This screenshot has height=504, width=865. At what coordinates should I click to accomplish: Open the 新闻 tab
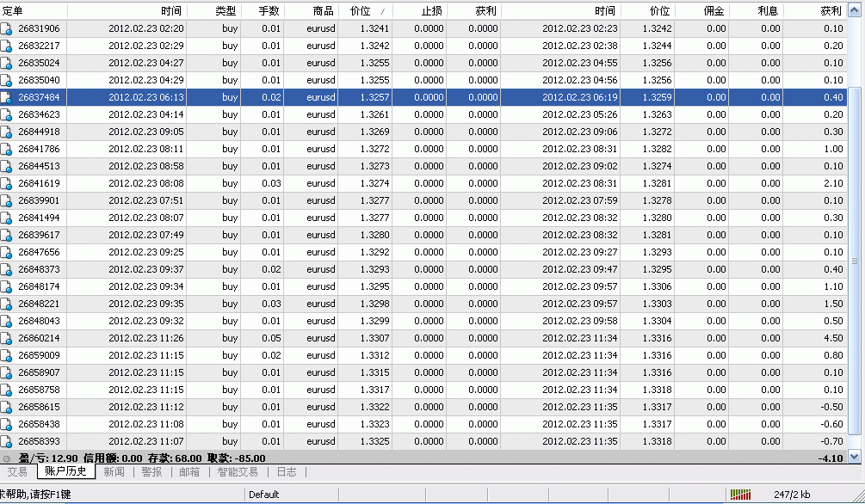click(114, 472)
